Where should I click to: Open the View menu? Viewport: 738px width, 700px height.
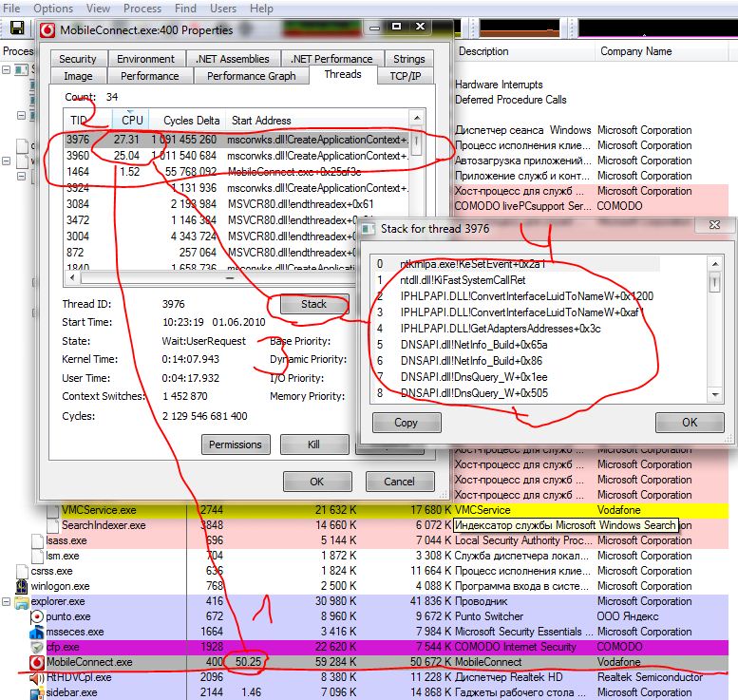[x=98, y=9]
